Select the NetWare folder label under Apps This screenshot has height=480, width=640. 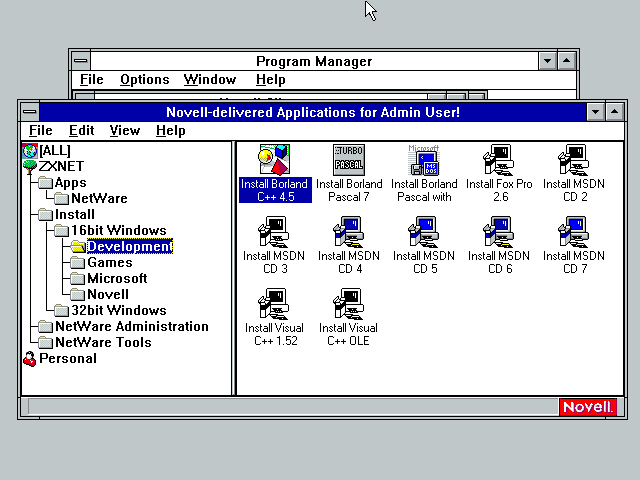point(99,198)
